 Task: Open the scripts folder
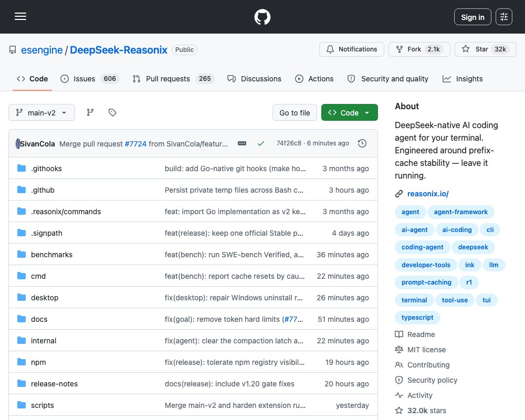[x=42, y=405]
